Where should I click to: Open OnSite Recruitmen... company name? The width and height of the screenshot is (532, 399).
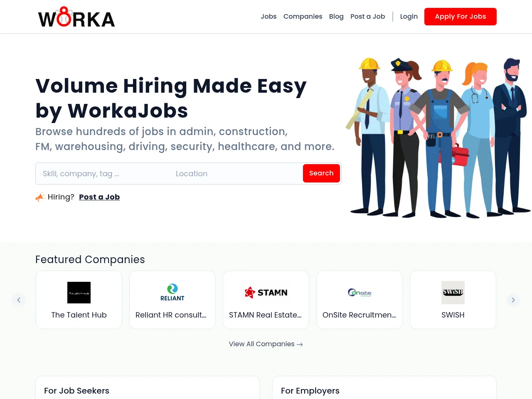pyautogui.click(x=360, y=315)
